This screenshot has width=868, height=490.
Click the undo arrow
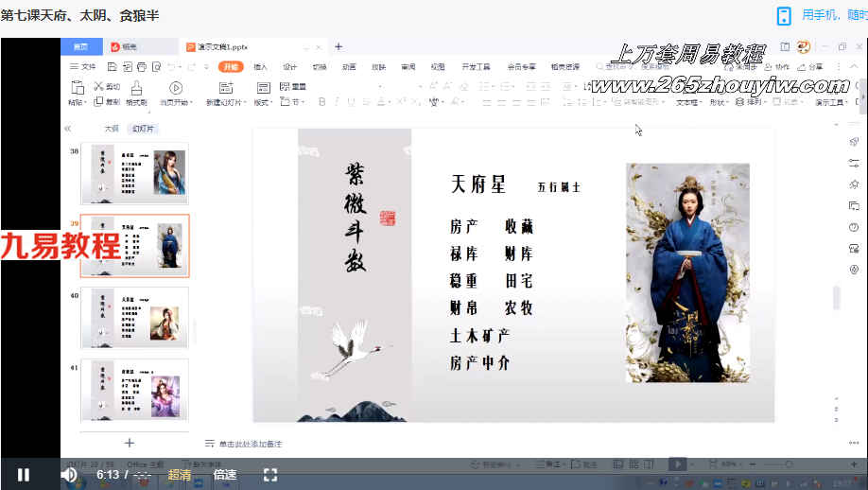point(171,66)
